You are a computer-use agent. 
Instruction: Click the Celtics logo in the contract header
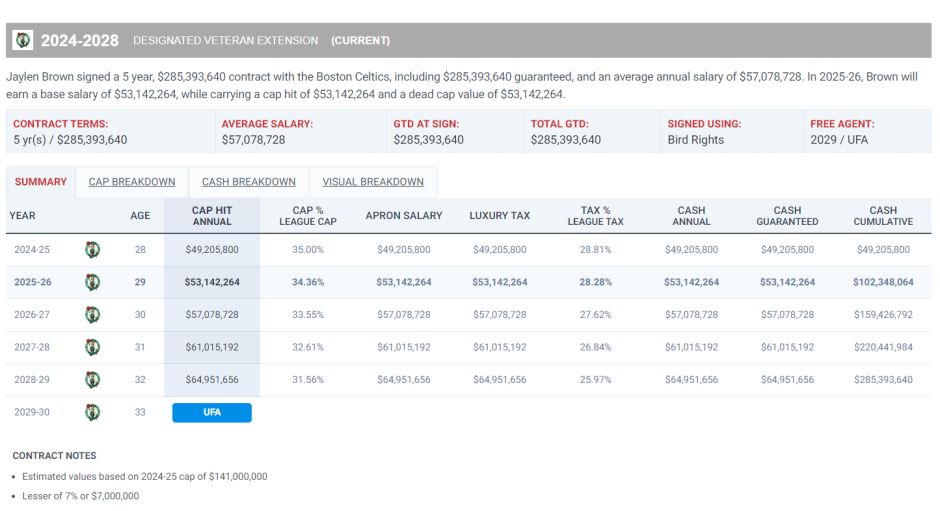(x=23, y=40)
